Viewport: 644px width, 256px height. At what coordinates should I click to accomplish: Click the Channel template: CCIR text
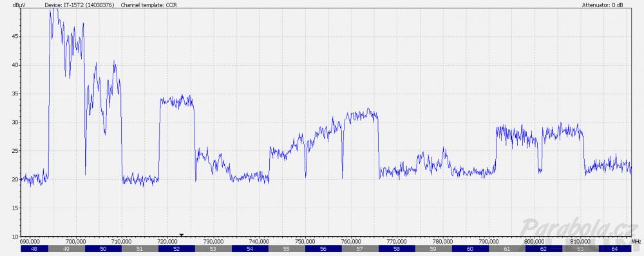coord(149,5)
